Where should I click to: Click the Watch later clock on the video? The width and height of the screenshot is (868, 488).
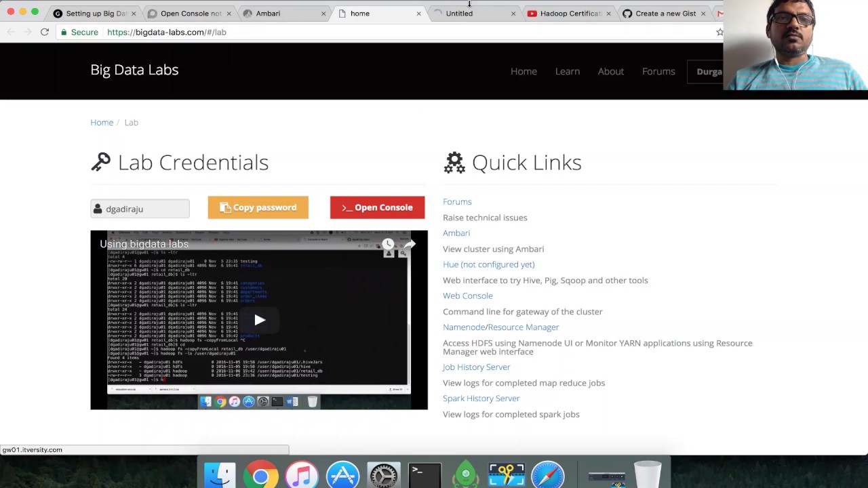pyautogui.click(x=388, y=244)
